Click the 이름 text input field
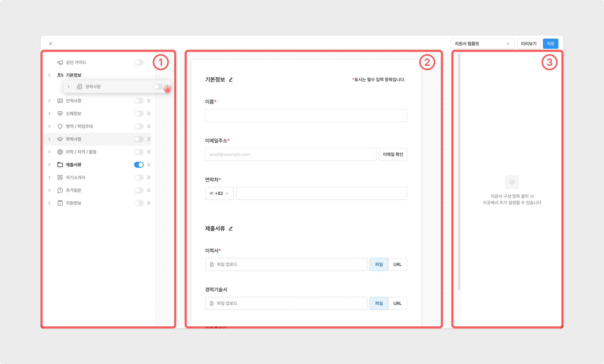This screenshot has height=364, width=604. tap(306, 115)
